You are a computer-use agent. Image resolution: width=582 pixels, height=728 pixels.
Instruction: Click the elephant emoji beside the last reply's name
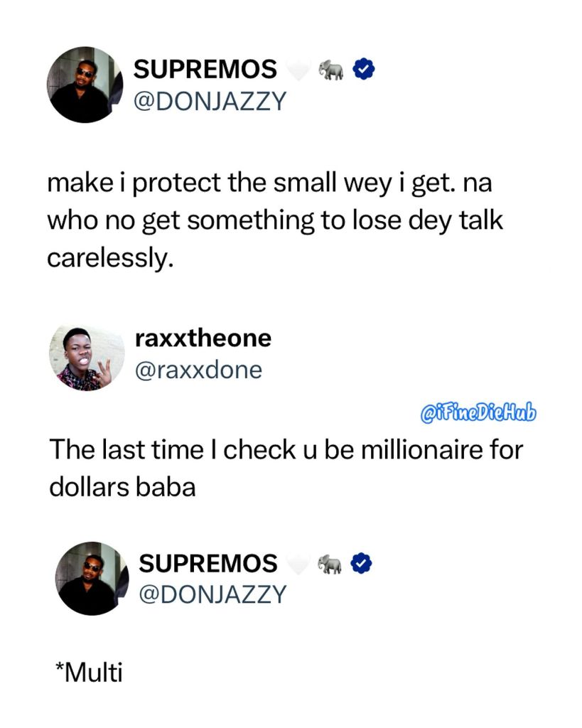click(330, 564)
